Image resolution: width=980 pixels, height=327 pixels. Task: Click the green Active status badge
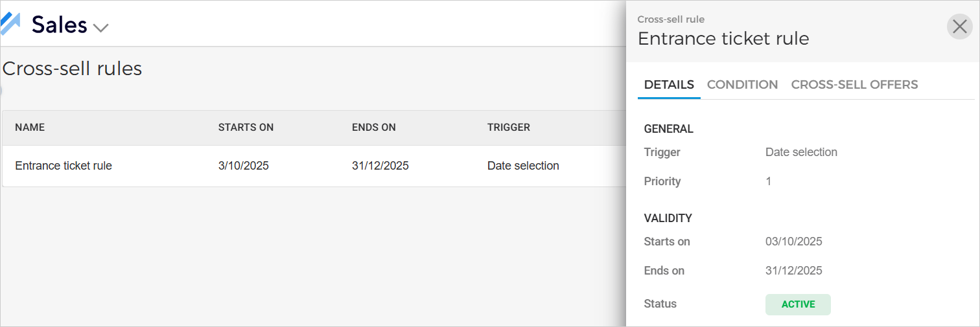798,304
